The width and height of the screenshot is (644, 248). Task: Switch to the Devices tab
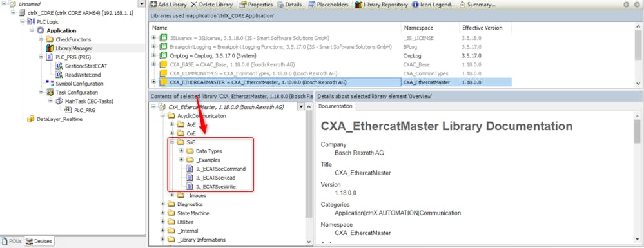point(39,242)
